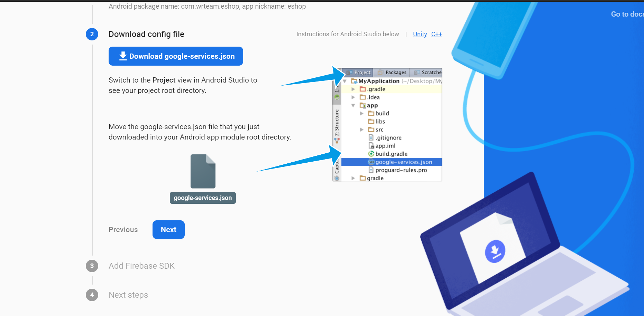Click the Download google-services.json button
The width and height of the screenshot is (644, 316).
tap(176, 56)
